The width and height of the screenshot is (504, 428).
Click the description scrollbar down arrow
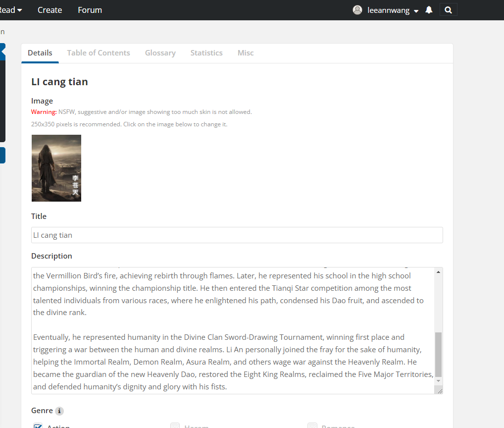(438, 381)
